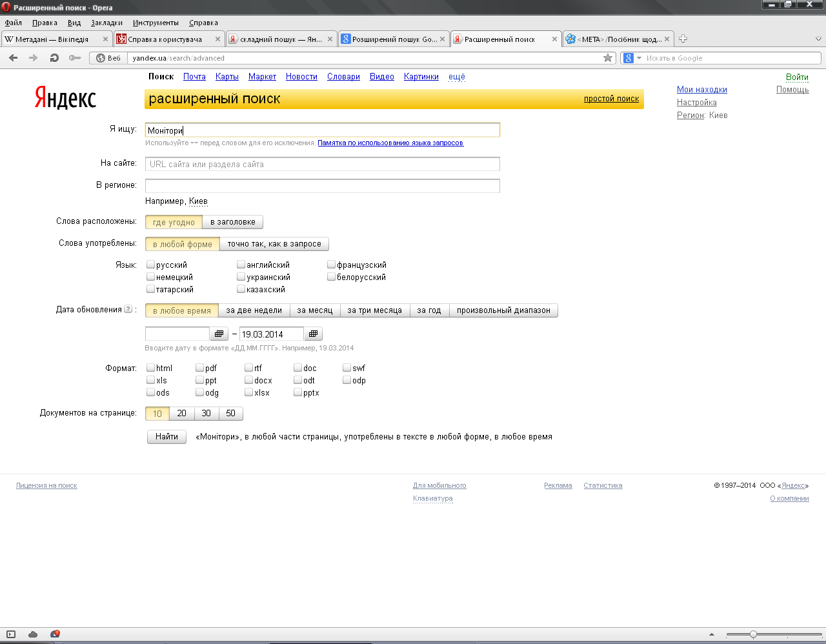Toggle the panel icon in status bar
826x644 pixels.
coord(11,634)
